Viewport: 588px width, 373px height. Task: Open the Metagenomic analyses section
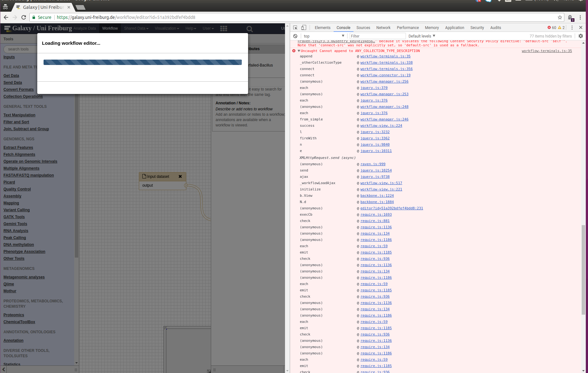[x=24, y=277]
